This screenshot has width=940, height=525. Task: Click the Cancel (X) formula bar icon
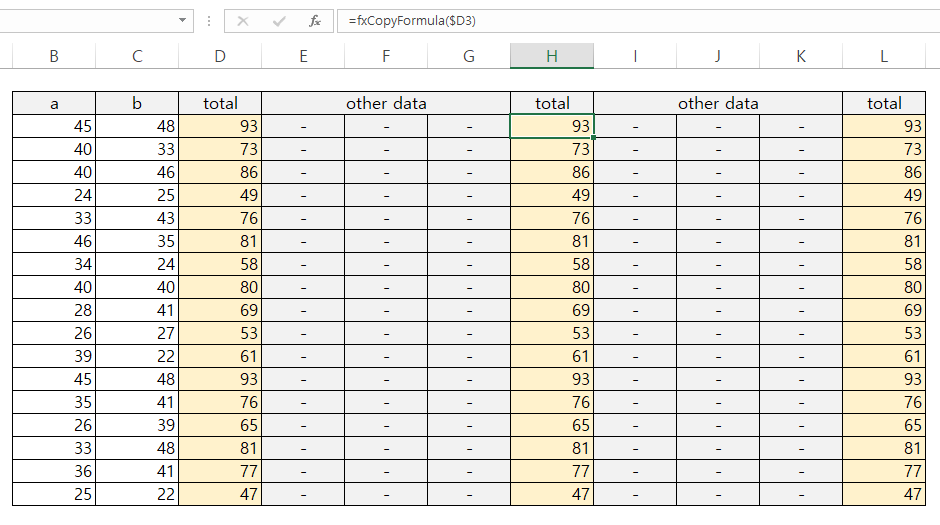pos(243,21)
